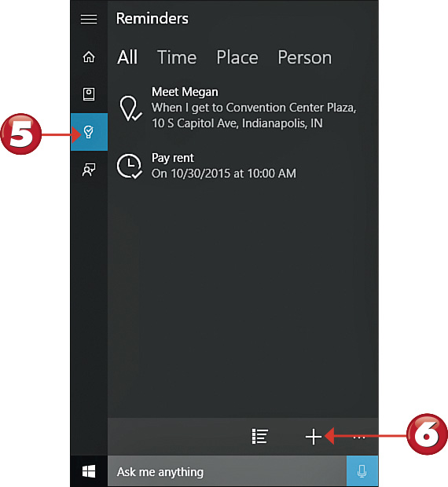The height and width of the screenshot is (487, 448).
Task: Switch to the Person tab
Action: [x=304, y=57]
